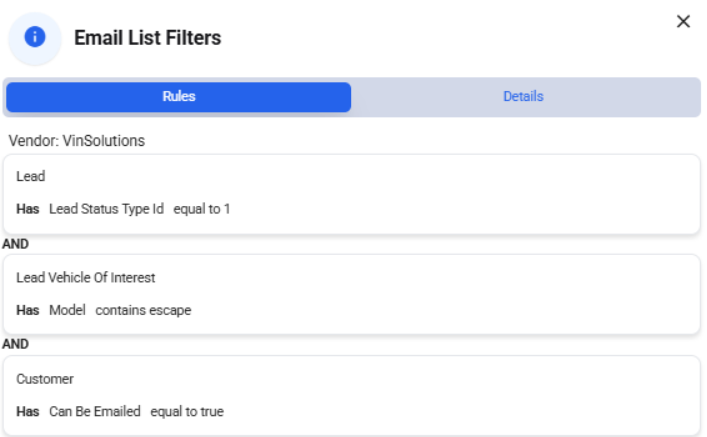Click the Lead Status Type Id field
Viewport: 707px width, 437px height.
(x=106, y=209)
